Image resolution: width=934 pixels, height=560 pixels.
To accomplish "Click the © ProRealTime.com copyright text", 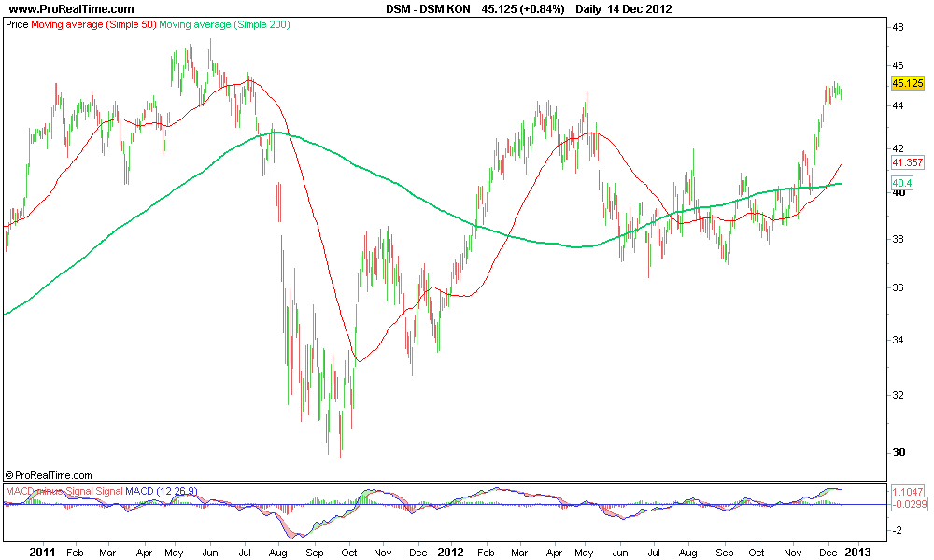I will (49, 475).
